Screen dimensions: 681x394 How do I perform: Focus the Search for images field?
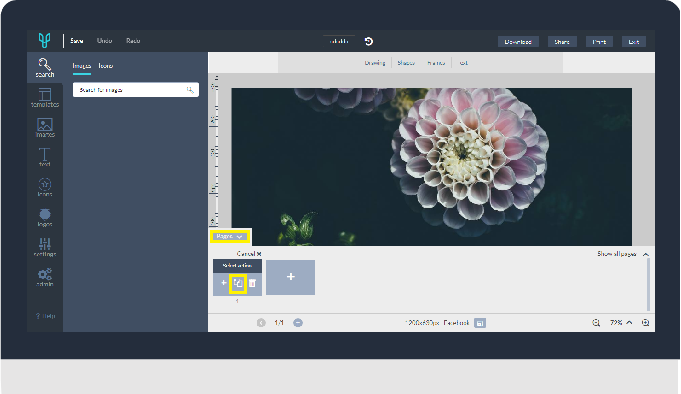tap(136, 90)
